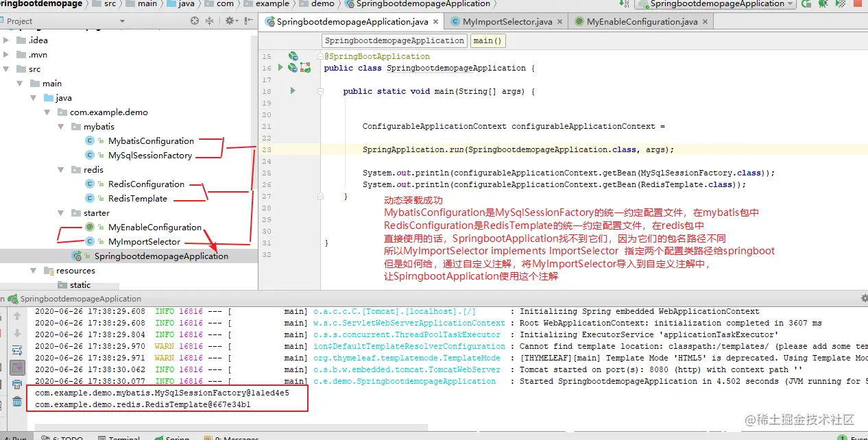This screenshot has height=440, width=868.
Task: Collapse the redis package
Action: (61, 170)
